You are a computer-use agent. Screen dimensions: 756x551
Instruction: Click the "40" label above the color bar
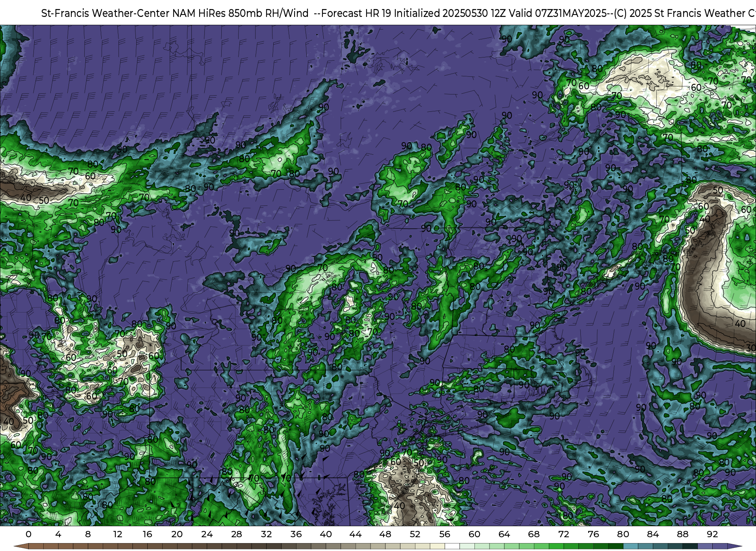pyautogui.click(x=326, y=534)
